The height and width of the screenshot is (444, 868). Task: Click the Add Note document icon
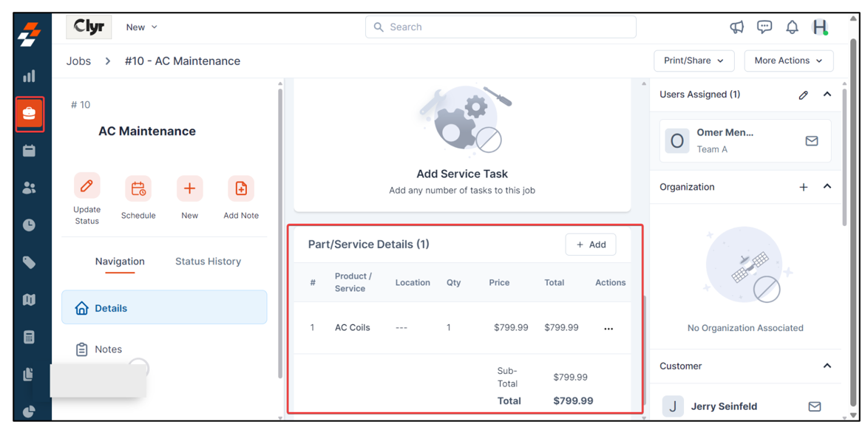point(241,188)
